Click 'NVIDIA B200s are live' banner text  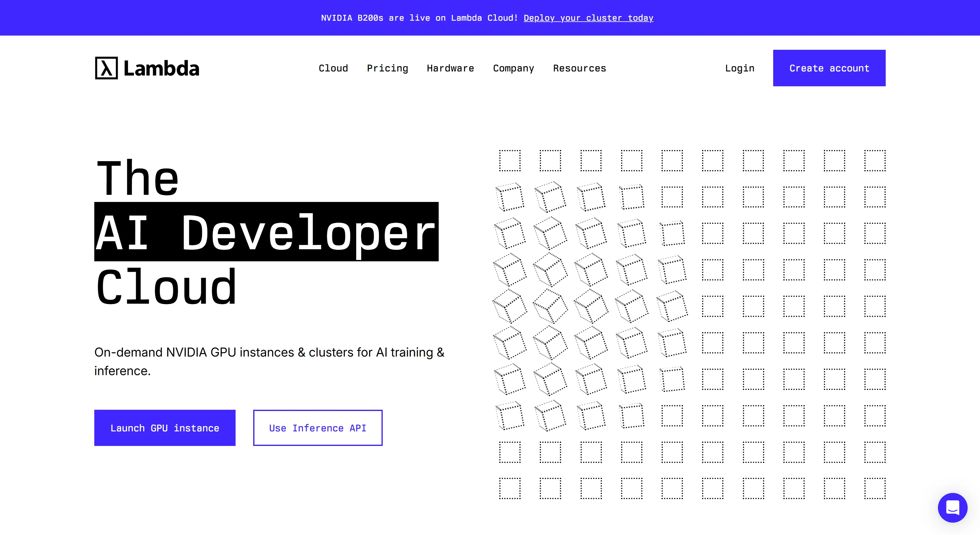tap(419, 18)
